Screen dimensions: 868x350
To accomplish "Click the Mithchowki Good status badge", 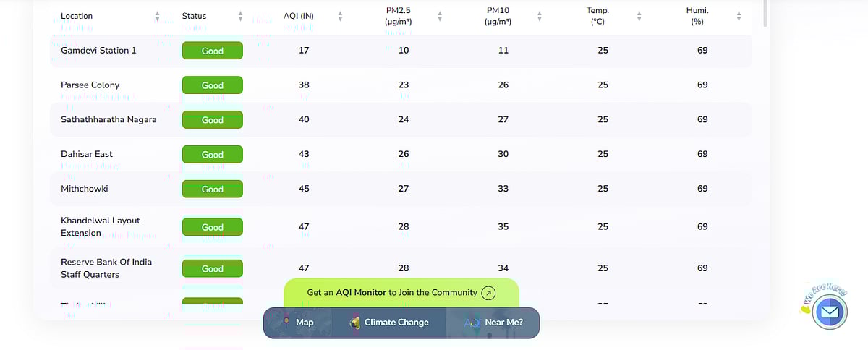I will [x=212, y=189].
